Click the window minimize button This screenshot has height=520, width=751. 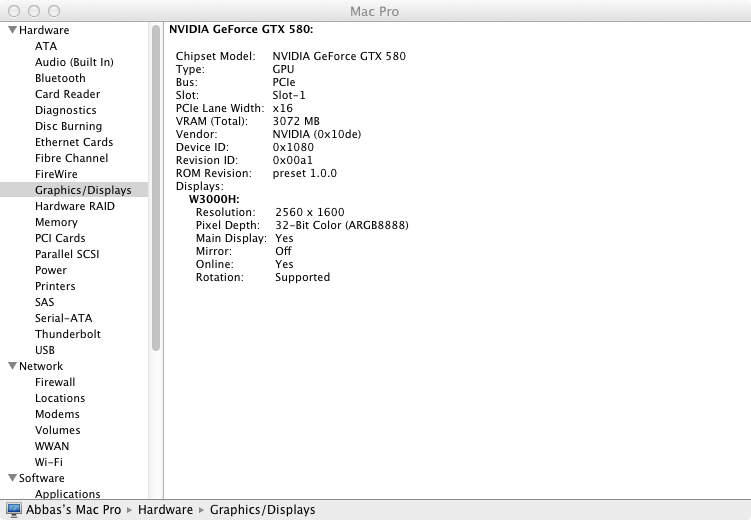coord(34,11)
